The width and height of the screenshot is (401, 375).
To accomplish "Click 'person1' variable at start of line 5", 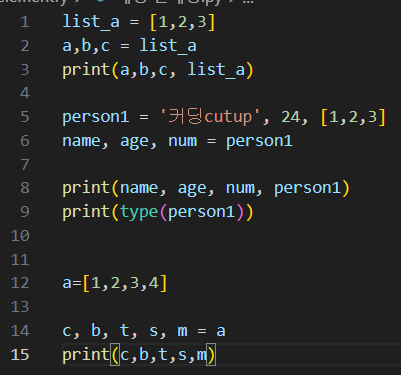I will [96, 118].
